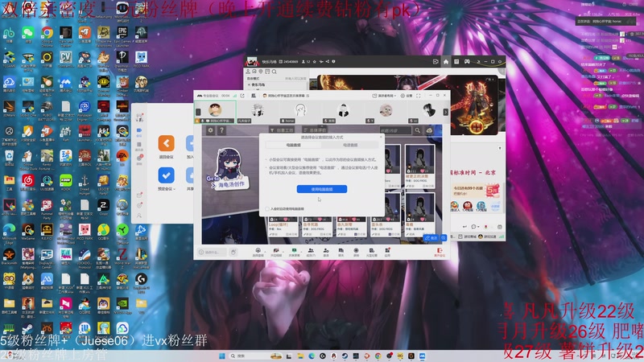
Task: Click the cloud icon beside search
Action: [x=429, y=130]
